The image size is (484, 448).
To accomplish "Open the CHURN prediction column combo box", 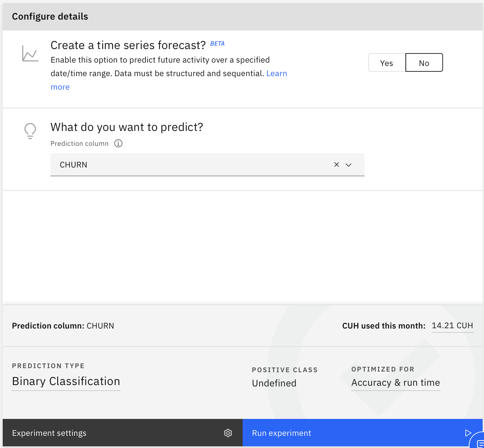I will 207,165.
